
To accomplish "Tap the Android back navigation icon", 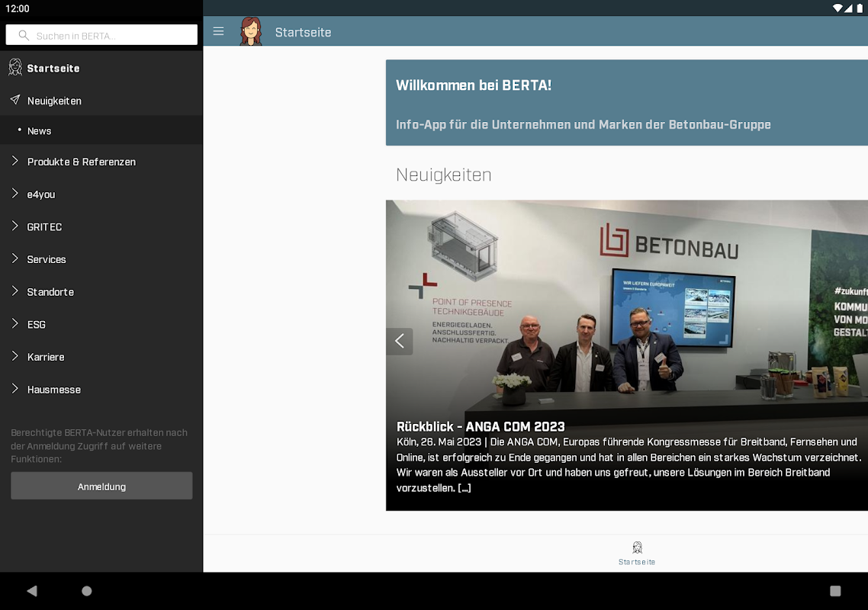I will [32, 591].
